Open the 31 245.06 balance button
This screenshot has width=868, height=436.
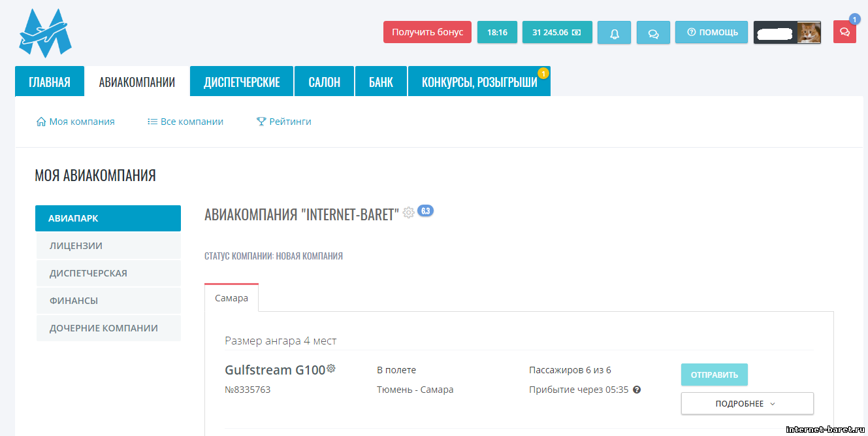557,32
